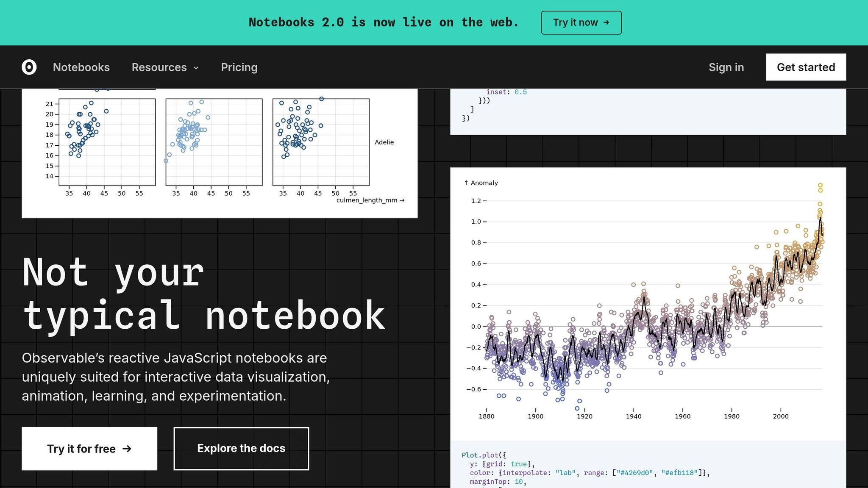Click the 0.0 y-axis tick label
868x488 pixels.
point(476,327)
